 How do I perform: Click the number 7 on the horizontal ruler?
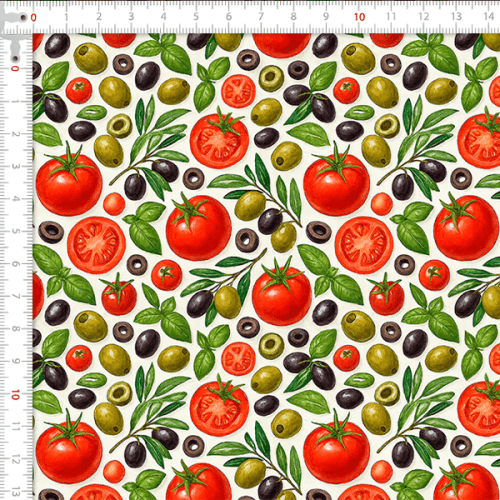(261, 16)
